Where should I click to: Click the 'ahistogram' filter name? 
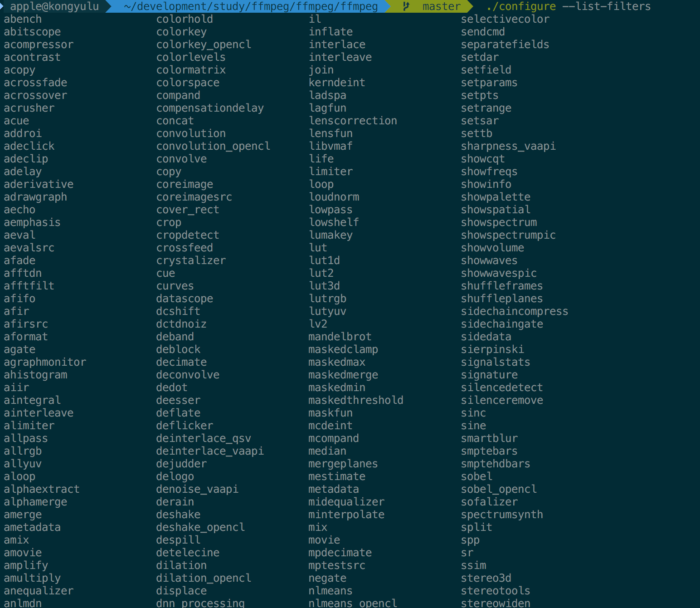[x=35, y=375]
